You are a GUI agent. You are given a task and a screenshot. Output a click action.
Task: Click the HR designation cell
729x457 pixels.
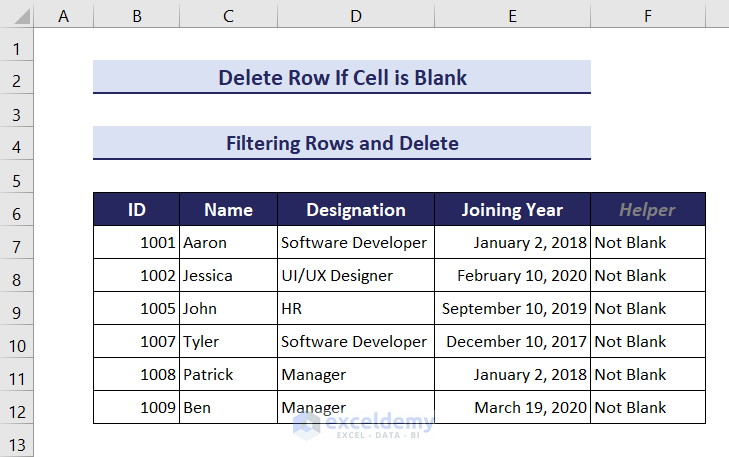356,308
